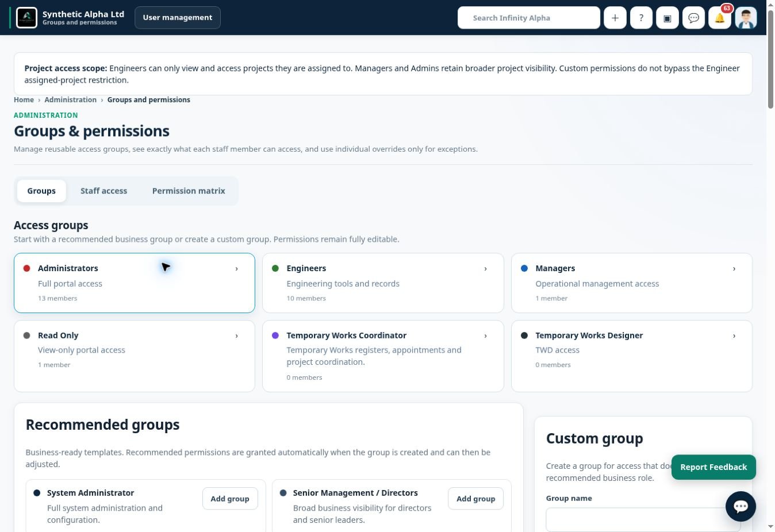Viewport: 775px width, 532px height.
Task: Click the dark Temporary Works Designer dot
Action: [x=524, y=336]
